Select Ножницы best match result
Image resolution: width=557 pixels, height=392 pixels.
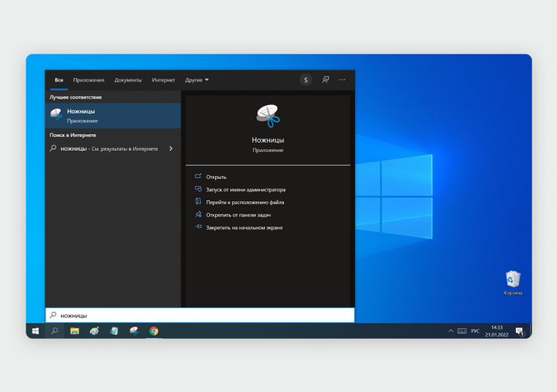point(113,115)
